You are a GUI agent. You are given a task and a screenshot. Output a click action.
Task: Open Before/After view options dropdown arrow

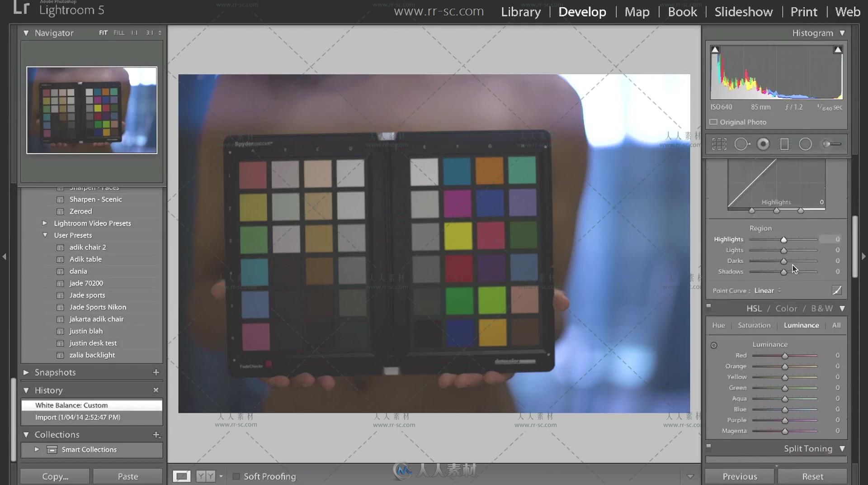221,476
